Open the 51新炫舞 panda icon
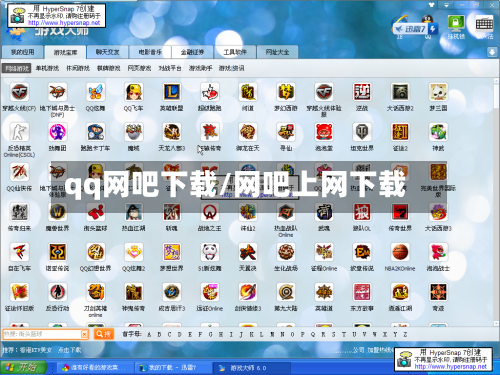The width and height of the screenshot is (500, 375). click(210, 252)
